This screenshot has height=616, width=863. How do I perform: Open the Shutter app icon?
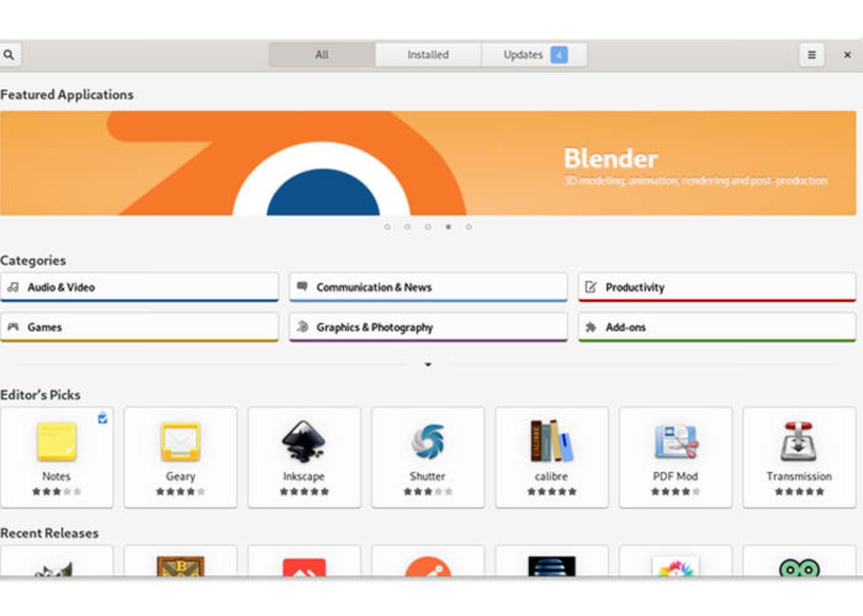click(x=428, y=442)
